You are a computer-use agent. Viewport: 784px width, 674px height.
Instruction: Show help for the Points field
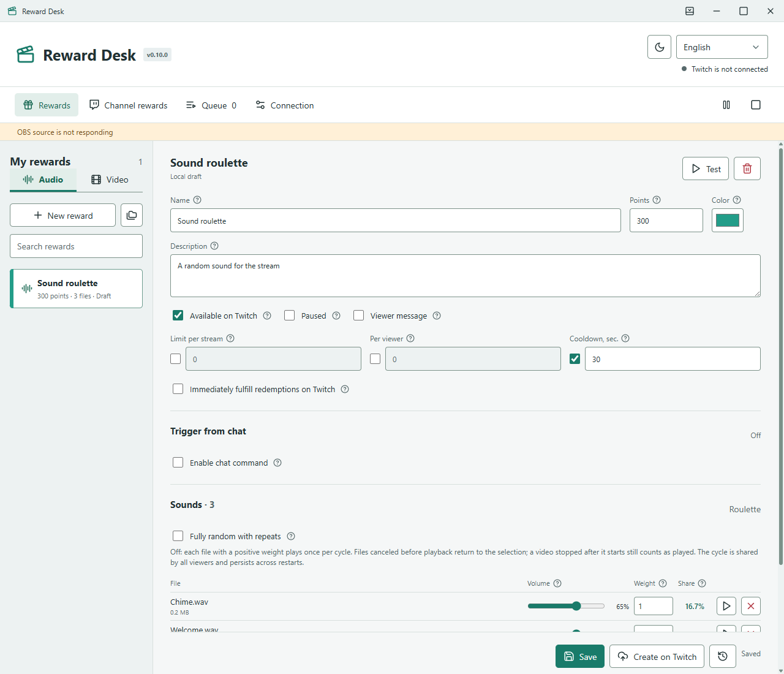pyautogui.click(x=657, y=200)
